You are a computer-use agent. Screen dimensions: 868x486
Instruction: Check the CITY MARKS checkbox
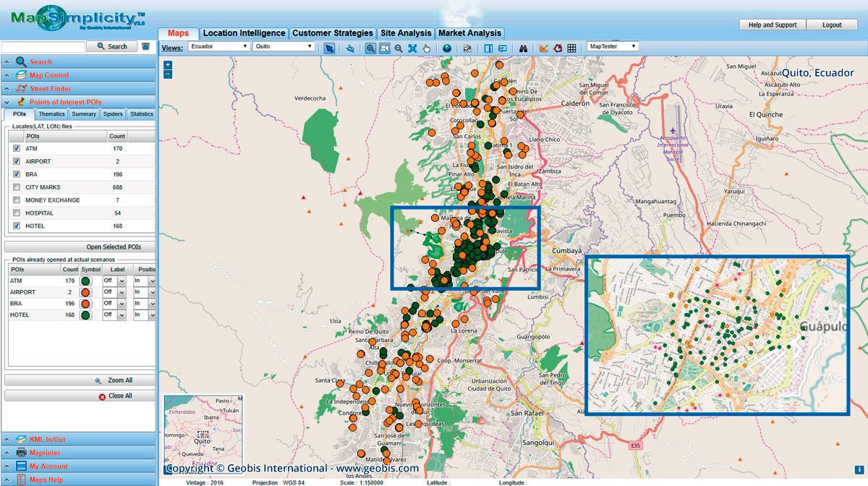17,187
